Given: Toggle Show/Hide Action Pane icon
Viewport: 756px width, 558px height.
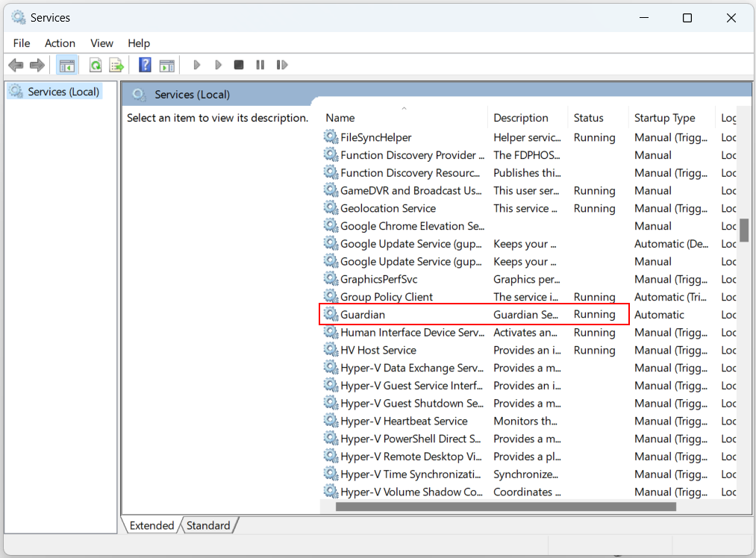Looking at the screenshot, I should (x=167, y=66).
